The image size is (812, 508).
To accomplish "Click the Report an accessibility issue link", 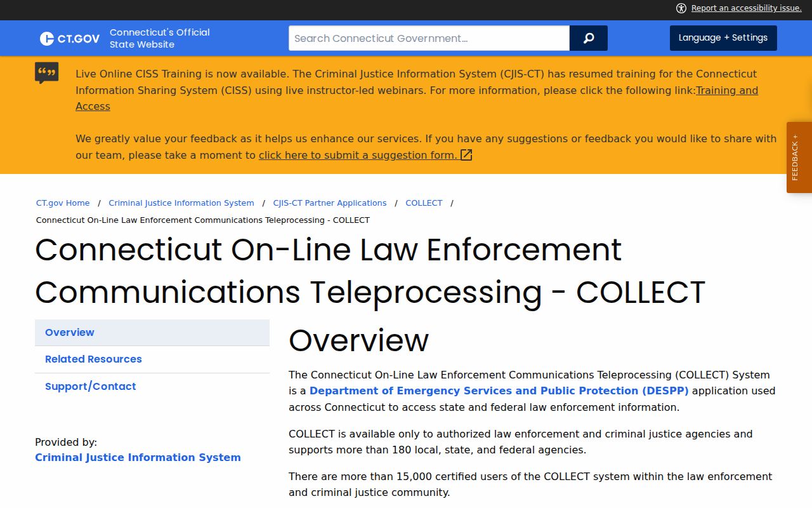I will [747, 8].
